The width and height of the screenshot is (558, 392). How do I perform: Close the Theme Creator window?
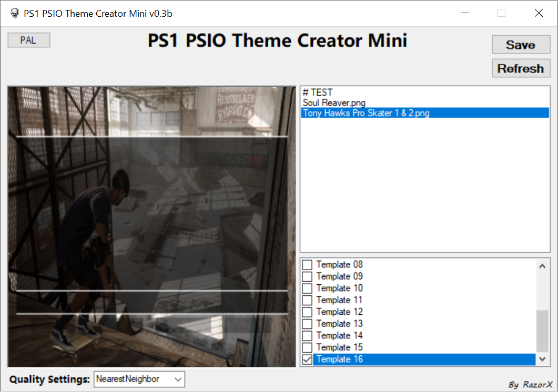click(539, 13)
